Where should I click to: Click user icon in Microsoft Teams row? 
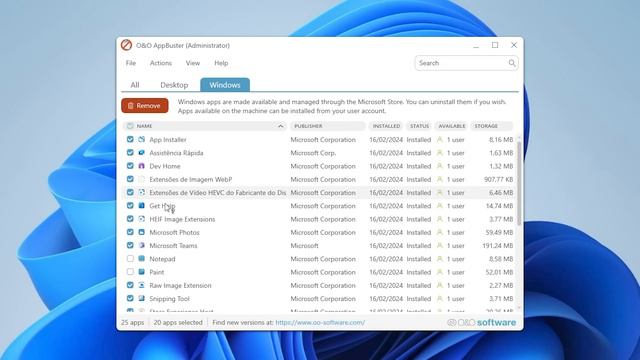pos(440,246)
